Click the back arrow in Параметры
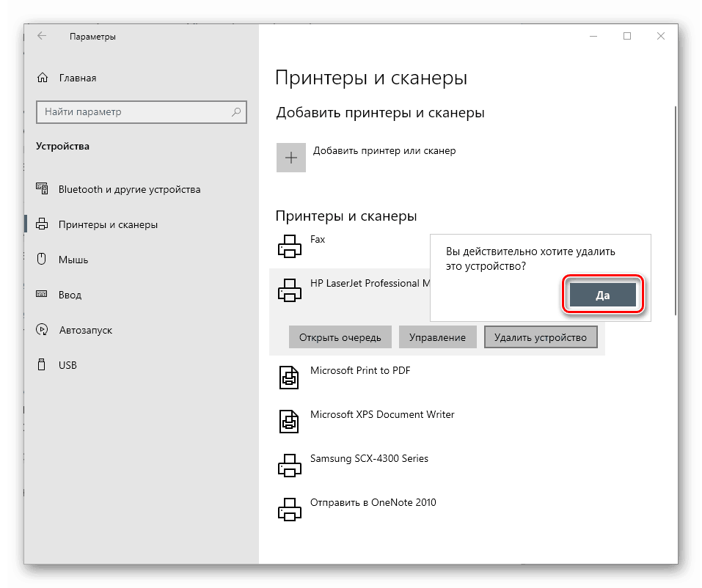This screenshot has height=588, width=702. 42,36
